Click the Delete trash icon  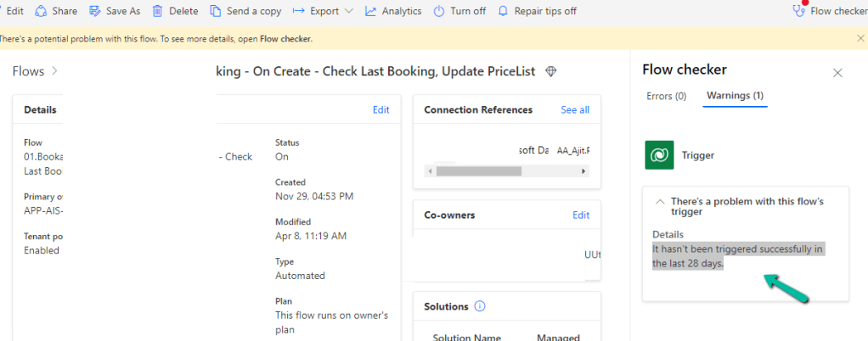(x=158, y=11)
